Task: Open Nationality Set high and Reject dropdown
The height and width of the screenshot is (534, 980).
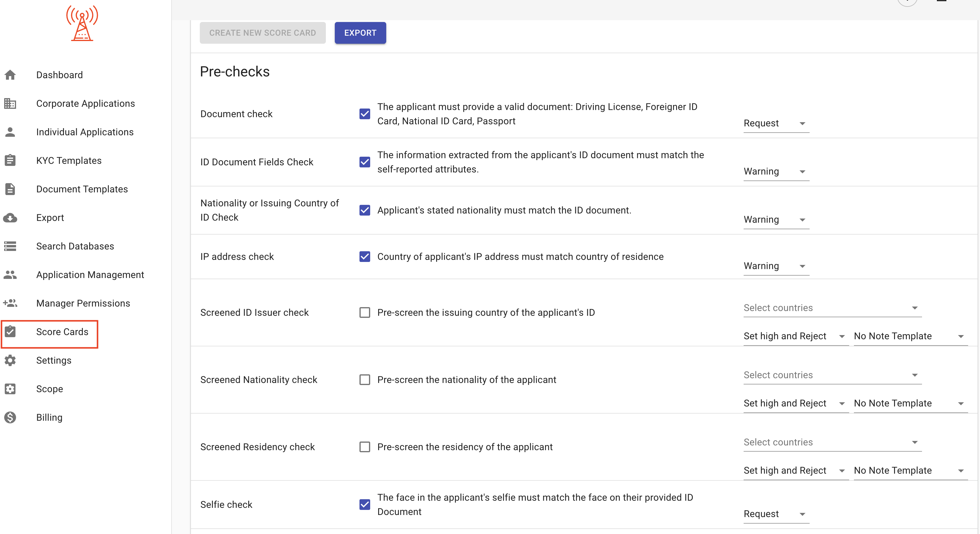Action: tap(796, 403)
